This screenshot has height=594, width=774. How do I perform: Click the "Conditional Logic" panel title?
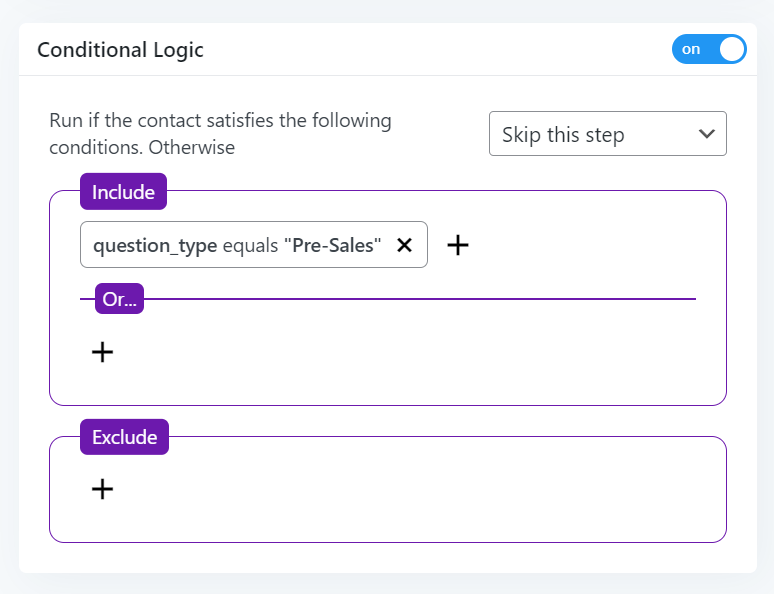120,50
